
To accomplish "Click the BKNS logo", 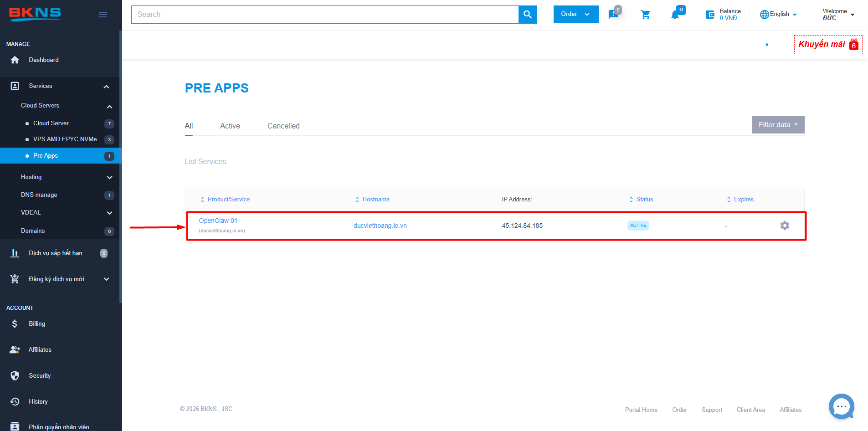I will pos(35,14).
